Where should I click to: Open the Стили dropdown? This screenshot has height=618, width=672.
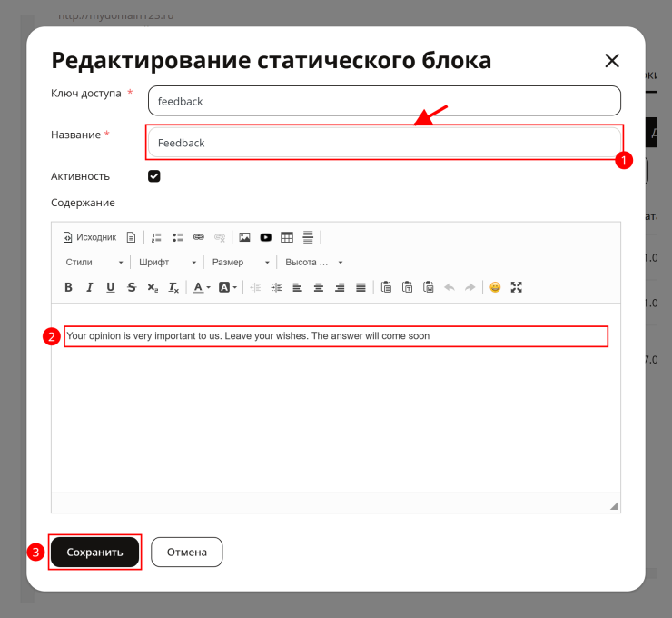coord(94,262)
